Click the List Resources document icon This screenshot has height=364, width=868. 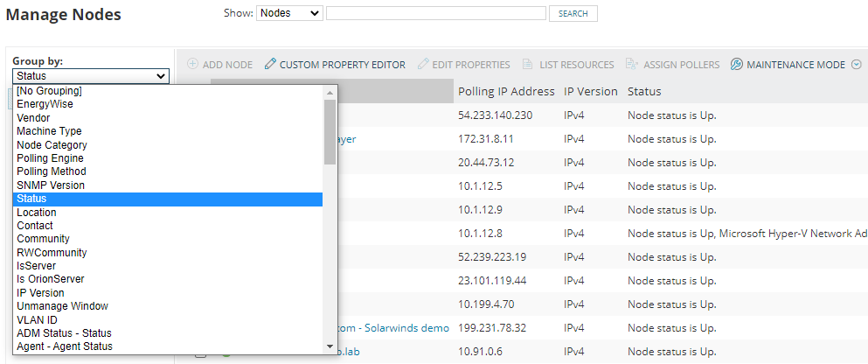tap(528, 64)
